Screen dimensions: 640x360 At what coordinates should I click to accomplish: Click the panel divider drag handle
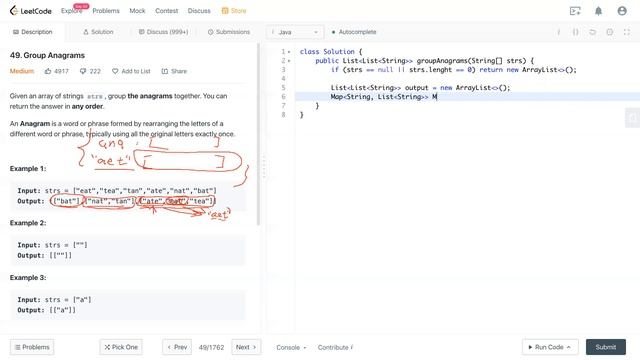click(264, 166)
